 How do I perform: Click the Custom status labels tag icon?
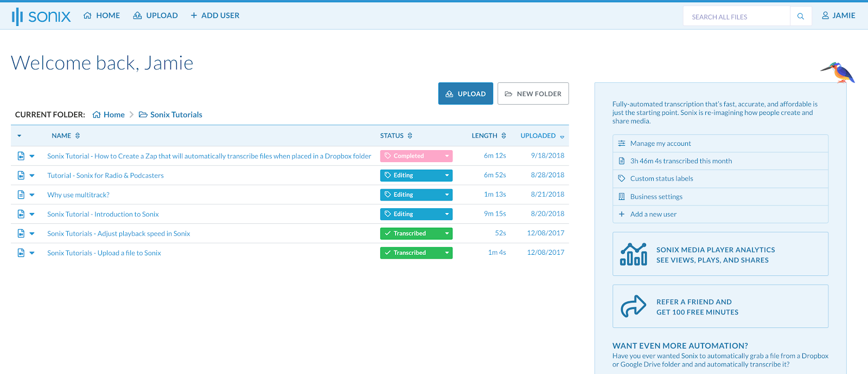[x=622, y=178]
